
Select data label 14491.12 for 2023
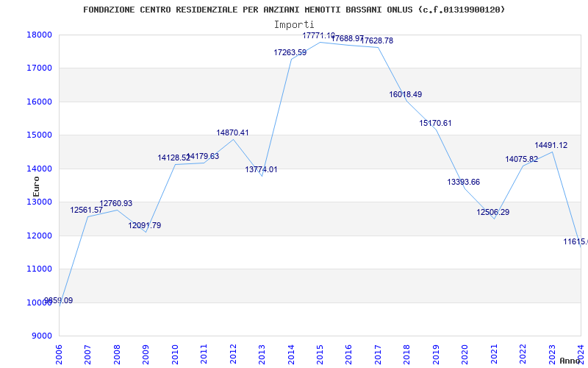(x=551, y=146)
